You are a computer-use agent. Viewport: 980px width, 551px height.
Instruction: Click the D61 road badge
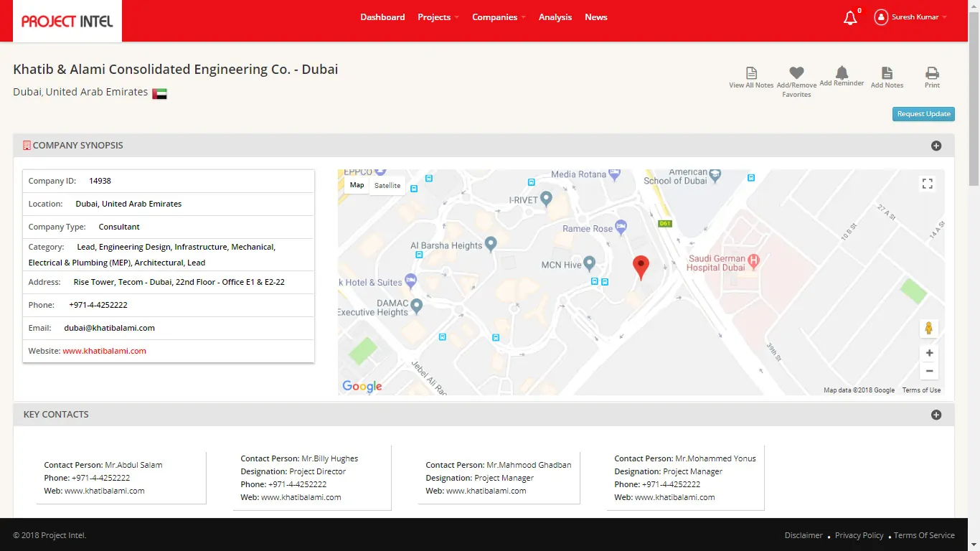665,224
